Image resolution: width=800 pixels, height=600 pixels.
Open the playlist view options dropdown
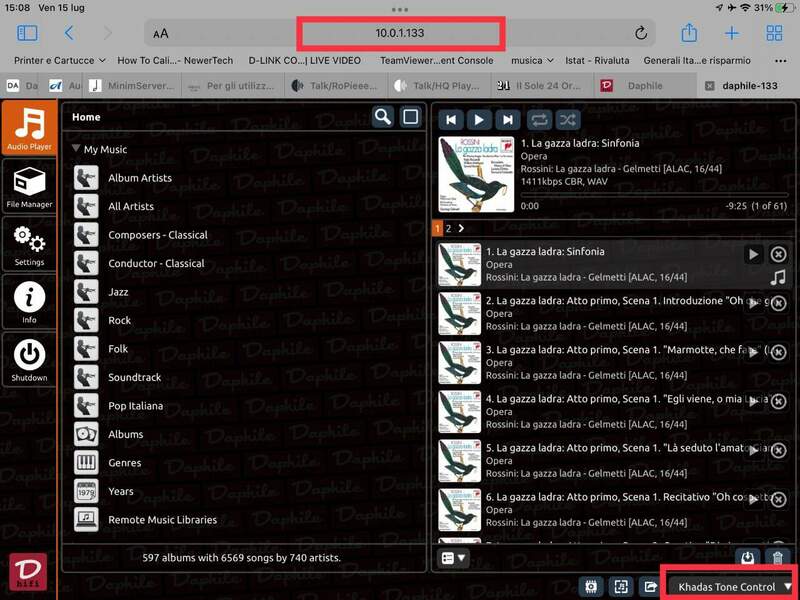pos(454,558)
